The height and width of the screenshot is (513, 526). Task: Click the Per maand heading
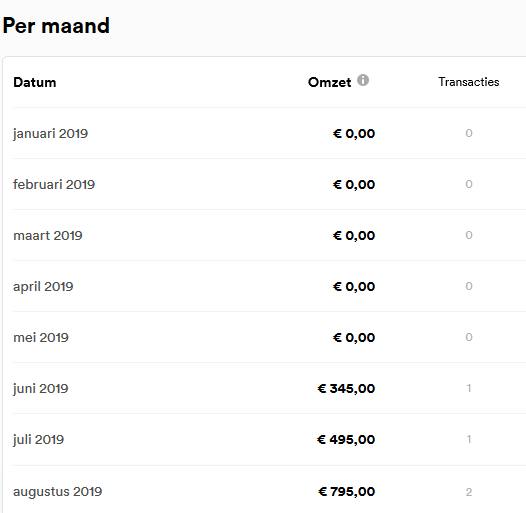(x=56, y=26)
